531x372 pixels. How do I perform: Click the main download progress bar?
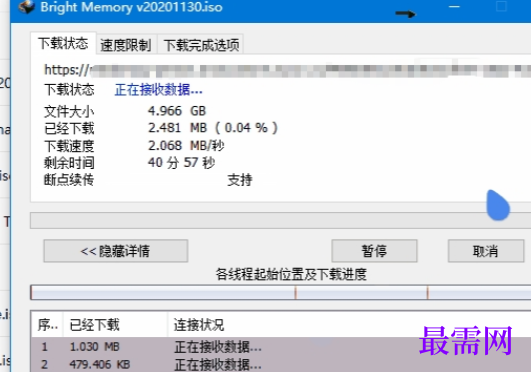point(280,221)
